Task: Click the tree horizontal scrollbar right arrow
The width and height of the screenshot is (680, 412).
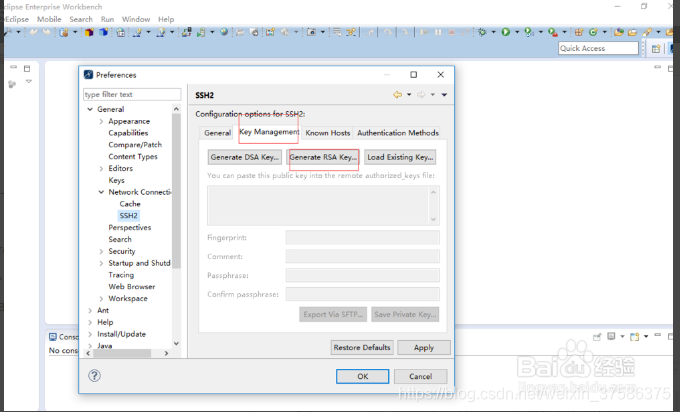Action: 166,353
